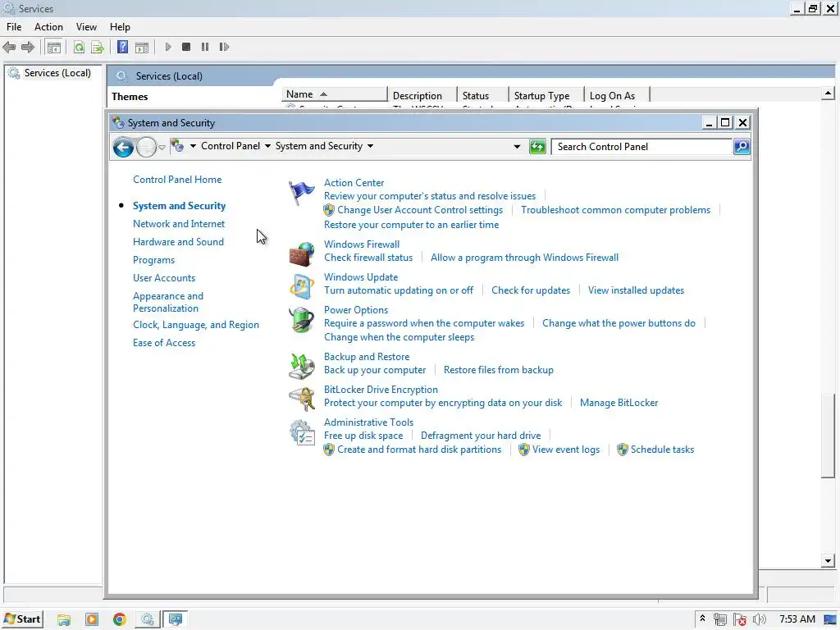
Task: Open Network and Internet category
Action: (x=179, y=224)
